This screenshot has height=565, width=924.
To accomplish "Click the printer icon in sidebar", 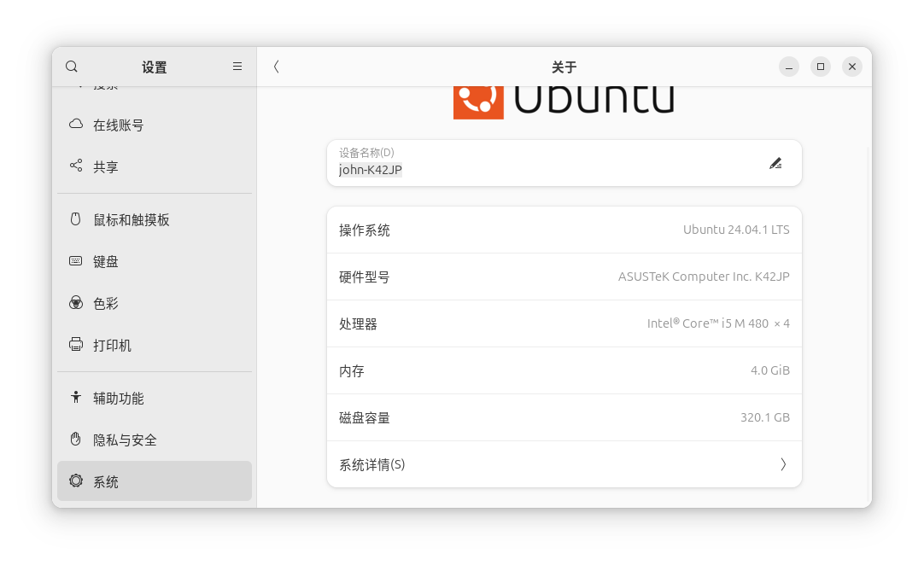I will point(75,344).
